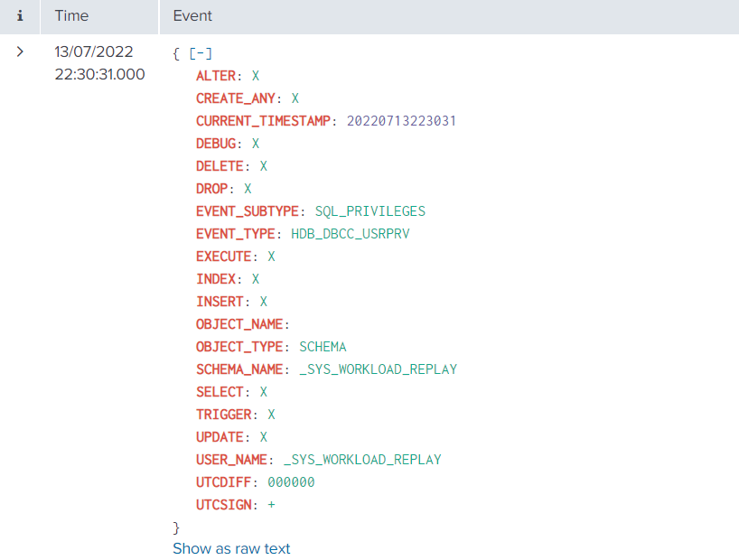Click the info 'i' column header icon

[20, 16]
